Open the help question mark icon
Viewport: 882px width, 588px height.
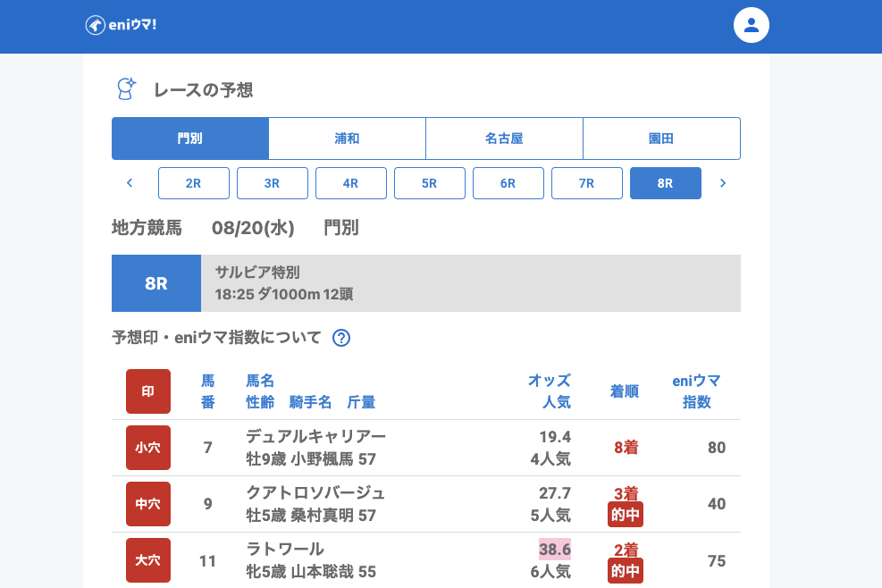point(340,338)
